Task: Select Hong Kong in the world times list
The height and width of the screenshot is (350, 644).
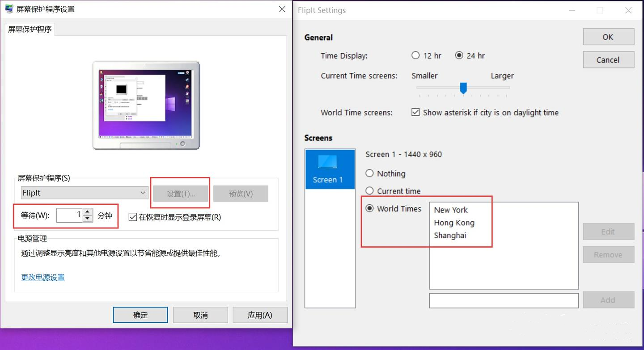Action: pos(454,223)
